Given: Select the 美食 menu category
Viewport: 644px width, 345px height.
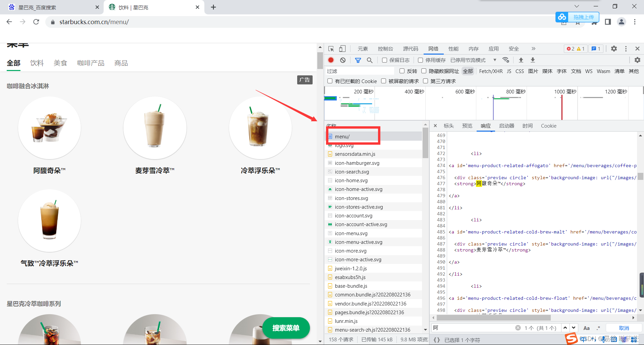Looking at the screenshot, I should coord(60,63).
